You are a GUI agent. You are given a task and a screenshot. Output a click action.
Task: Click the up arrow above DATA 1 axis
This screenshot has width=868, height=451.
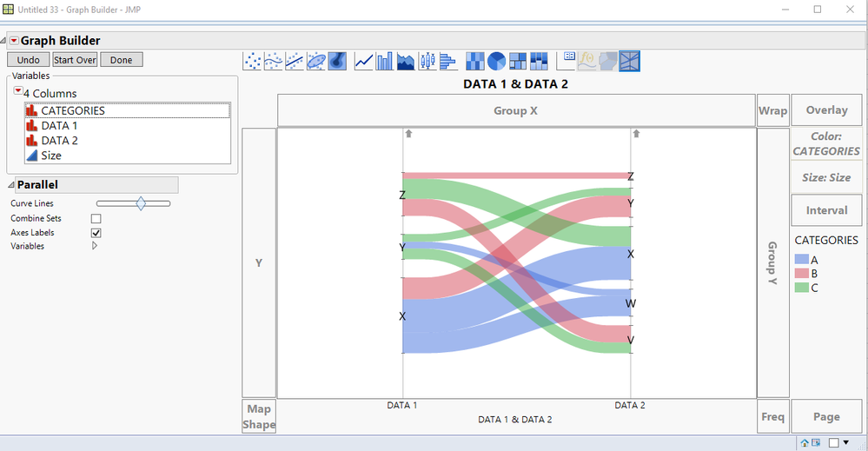pyautogui.click(x=408, y=133)
